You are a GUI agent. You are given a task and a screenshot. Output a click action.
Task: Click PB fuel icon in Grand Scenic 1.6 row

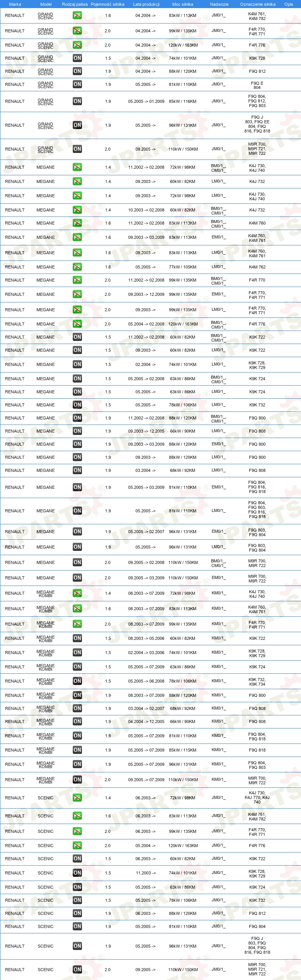[x=77, y=16]
